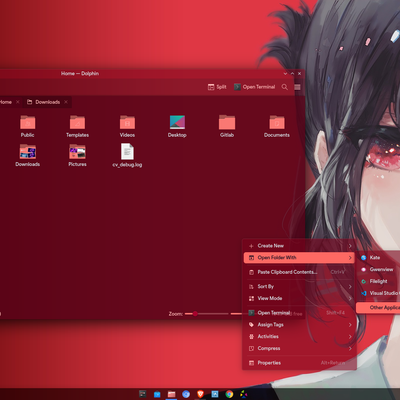The width and height of the screenshot is (400, 400).
Task: Expand the View Mode submenu
Action: (x=299, y=298)
